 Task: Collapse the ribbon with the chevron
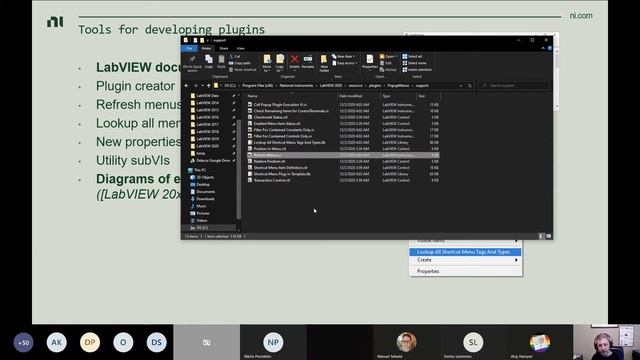pyautogui.click(x=543, y=48)
